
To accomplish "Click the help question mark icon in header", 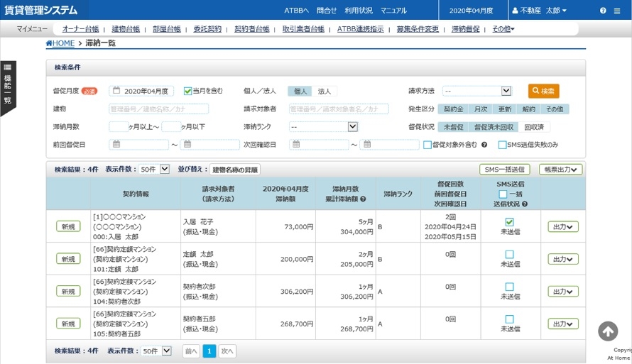I will pyautogui.click(x=603, y=11).
